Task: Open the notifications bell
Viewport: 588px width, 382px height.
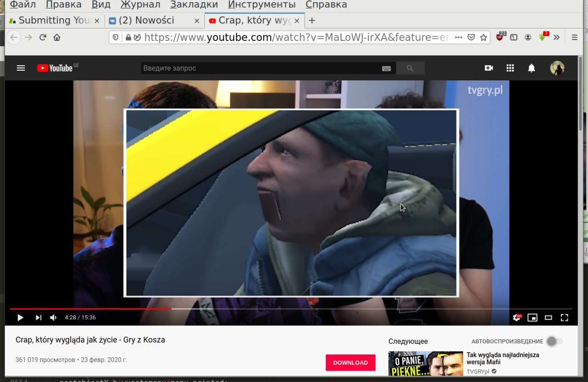Action: [531, 68]
